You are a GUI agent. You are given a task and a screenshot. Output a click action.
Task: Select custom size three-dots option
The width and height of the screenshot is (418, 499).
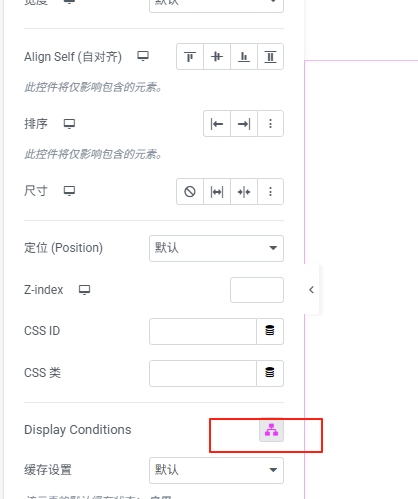[270, 192]
